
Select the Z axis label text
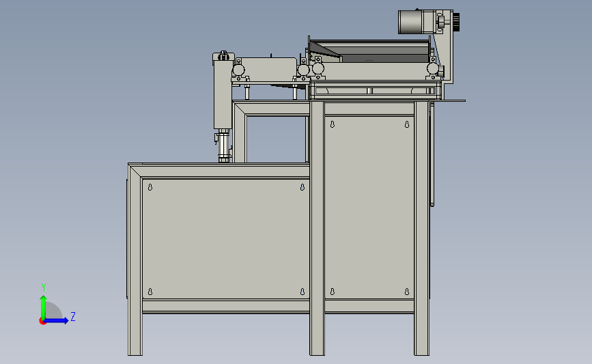(x=73, y=316)
